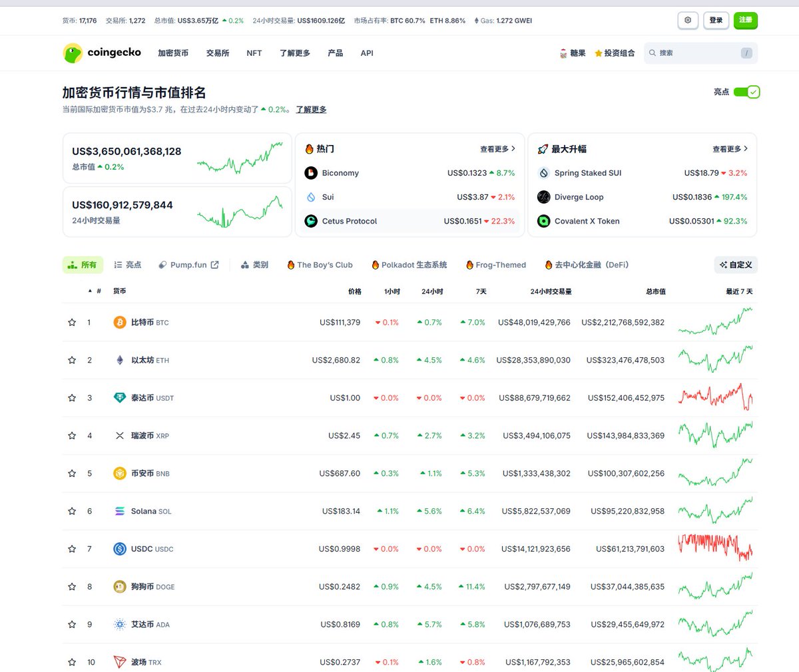Click the TRON TRX icon
The width and height of the screenshot is (799, 672).
coord(120,662)
